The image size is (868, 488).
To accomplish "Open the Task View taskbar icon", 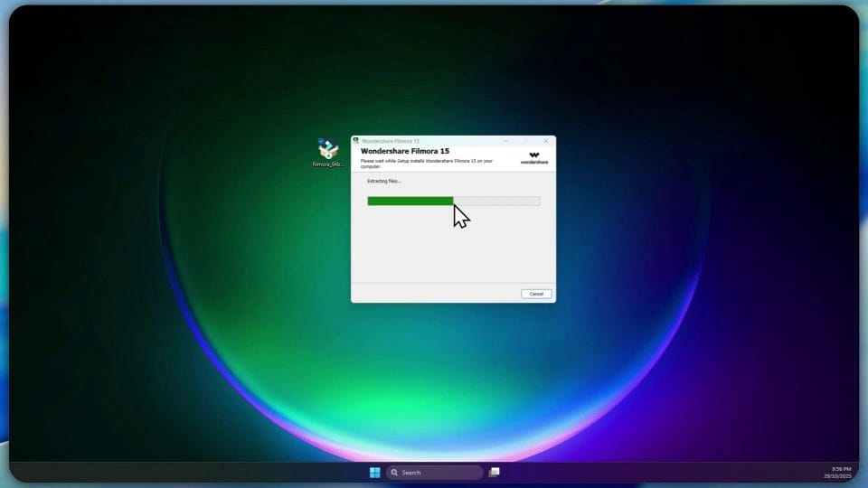I will (x=495, y=472).
